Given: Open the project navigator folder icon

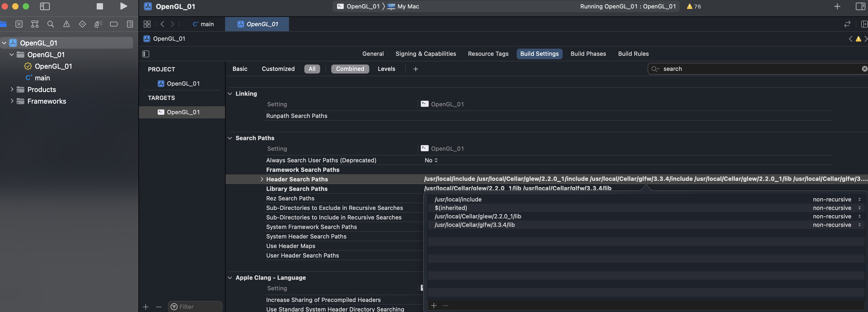Looking at the screenshot, I should coord(3,24).
